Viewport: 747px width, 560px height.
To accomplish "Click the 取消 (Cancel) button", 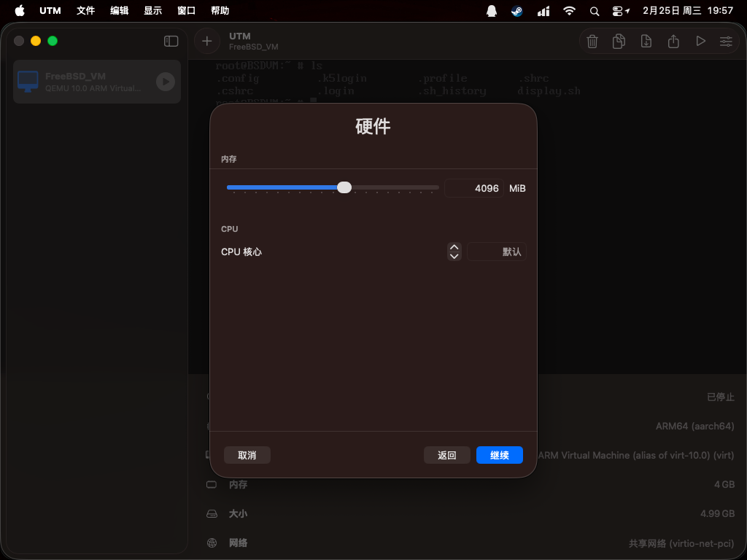I will [x=247, y=455].
